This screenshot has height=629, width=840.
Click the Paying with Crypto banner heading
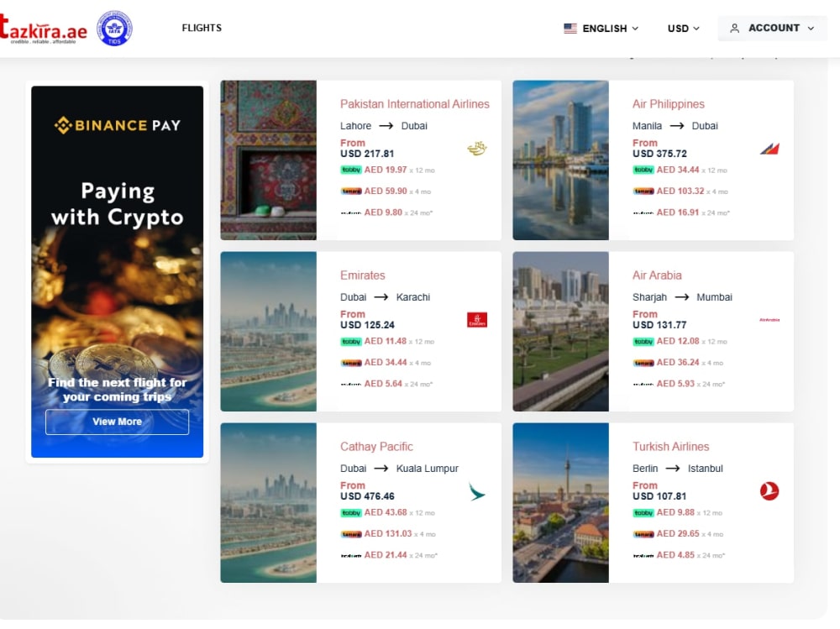point(118,204)
